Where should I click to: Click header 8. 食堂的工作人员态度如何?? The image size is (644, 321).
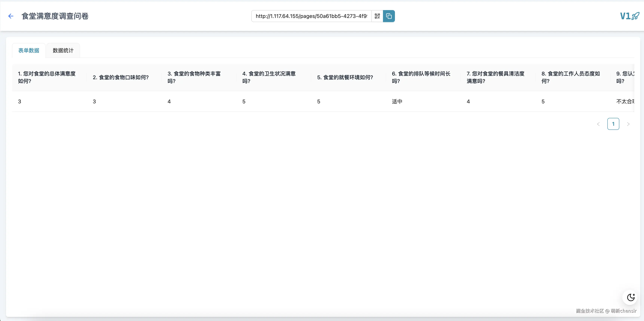click(x=571, y=77)
